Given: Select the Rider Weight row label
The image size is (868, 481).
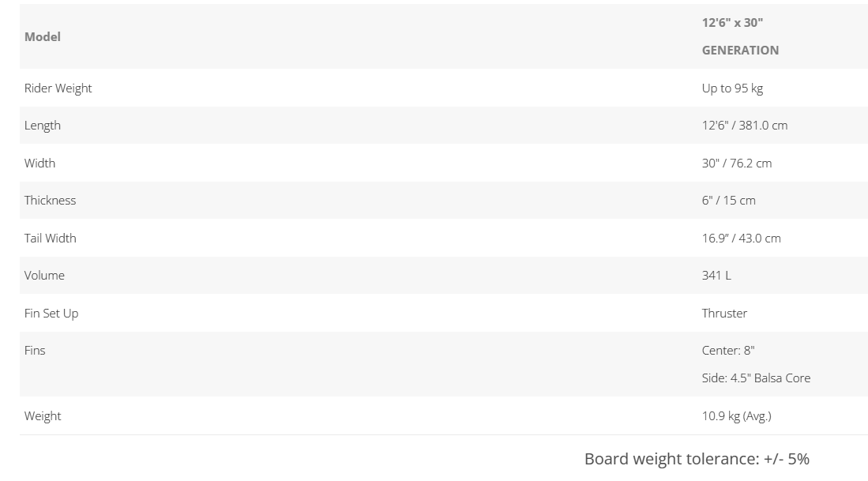Looking at the screenshot, I should click(x=58, y=88).
